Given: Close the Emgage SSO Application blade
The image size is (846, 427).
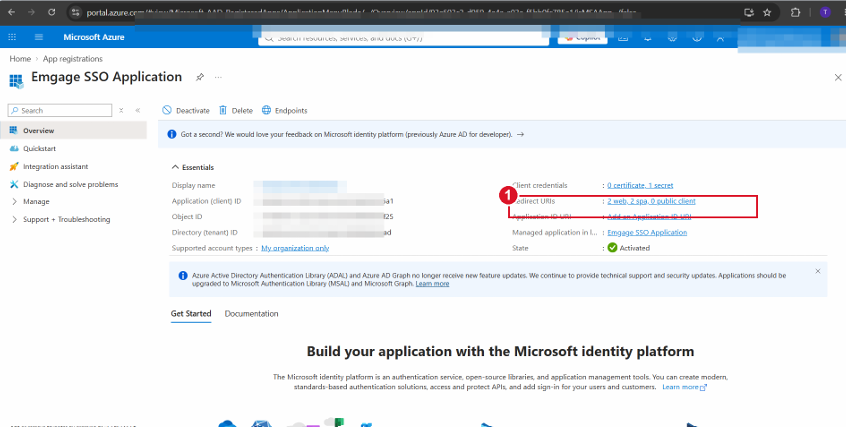Looking at the screenshot, I should (838, 78).
